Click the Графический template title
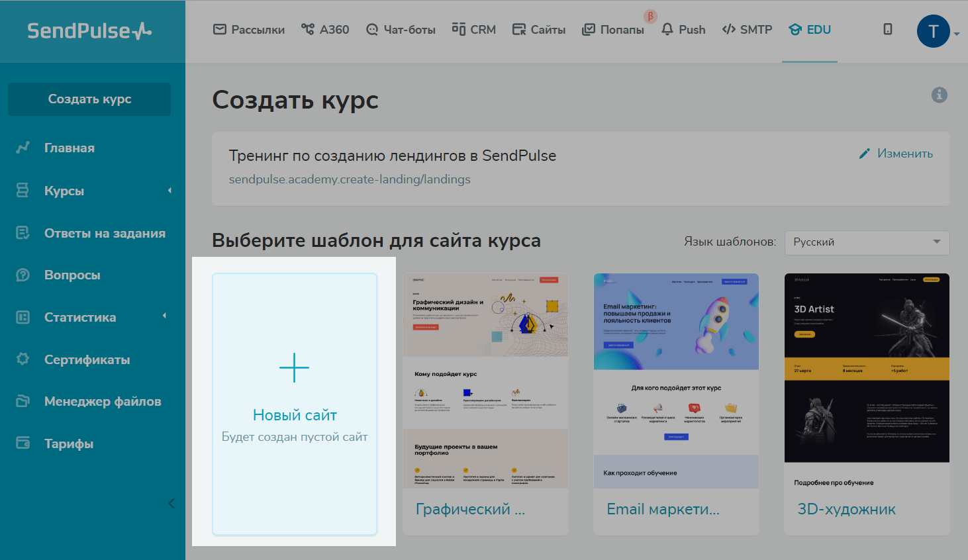The height and width of the screenshot is (560, 968). coord(470,509)
